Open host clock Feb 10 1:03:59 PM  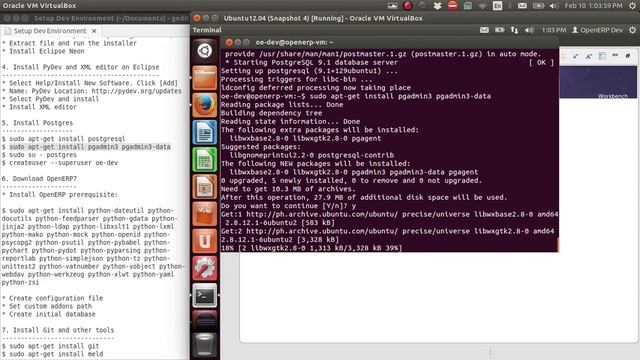tap(593, 6)
